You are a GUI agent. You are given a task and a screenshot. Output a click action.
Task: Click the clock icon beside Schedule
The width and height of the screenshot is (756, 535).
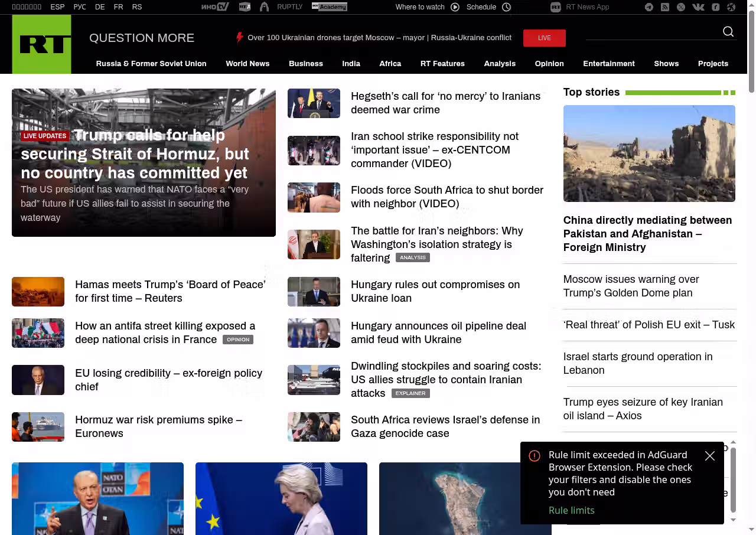[x=506, y=7]
